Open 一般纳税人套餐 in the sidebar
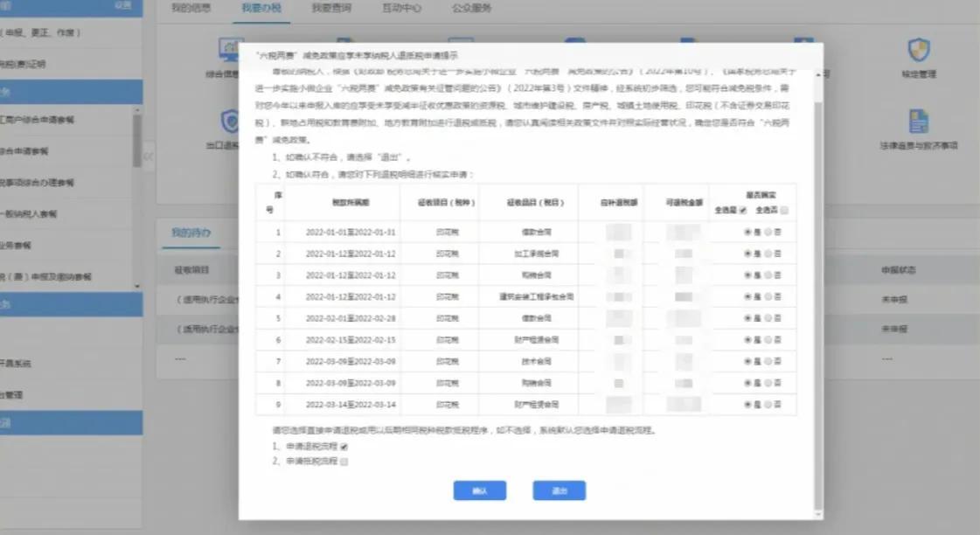 coord(29,214)
